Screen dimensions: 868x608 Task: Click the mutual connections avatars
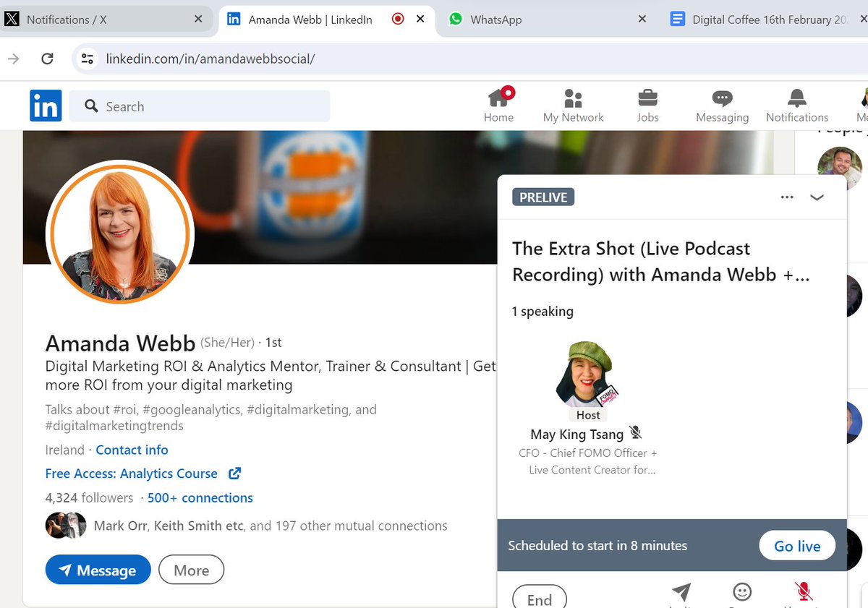tap(66, 526)
